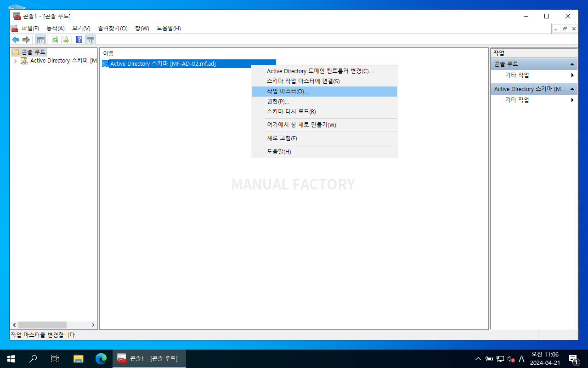Collapse the 콘솔 루트 actions section
This screenshot has height=368, width=588.
[x=572, y=64]
